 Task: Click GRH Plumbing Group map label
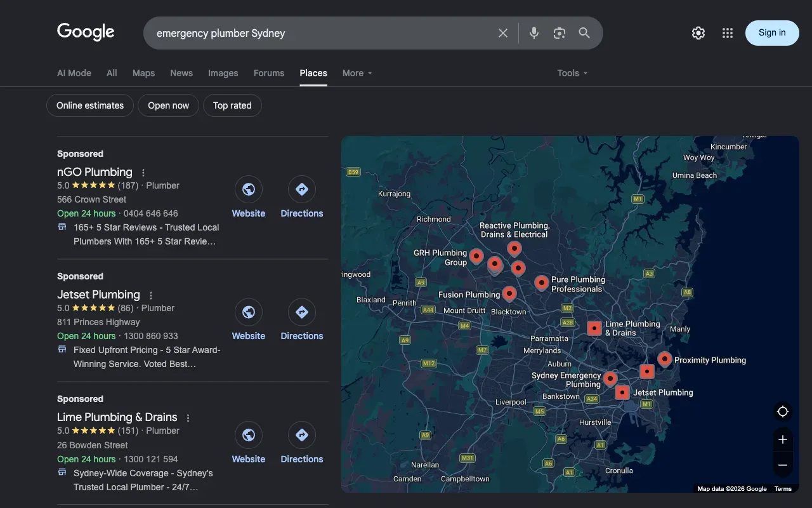pyautogui.click(x=440, y=257)
